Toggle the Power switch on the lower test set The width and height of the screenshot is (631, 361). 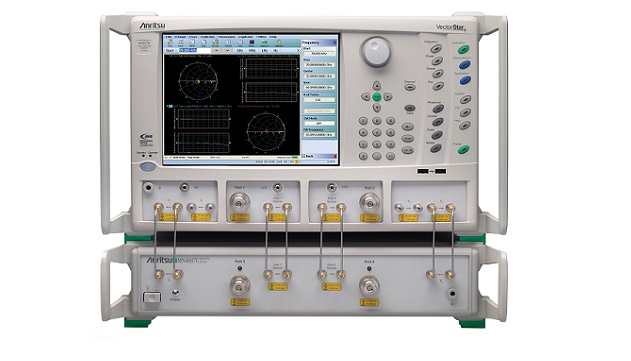point(152,298)
